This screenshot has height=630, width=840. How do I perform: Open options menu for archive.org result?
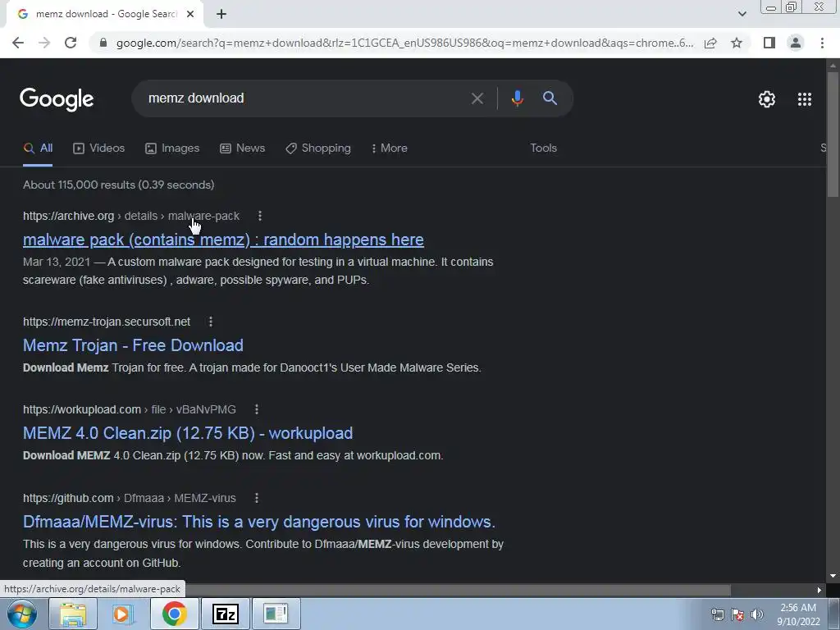(260, 216)
